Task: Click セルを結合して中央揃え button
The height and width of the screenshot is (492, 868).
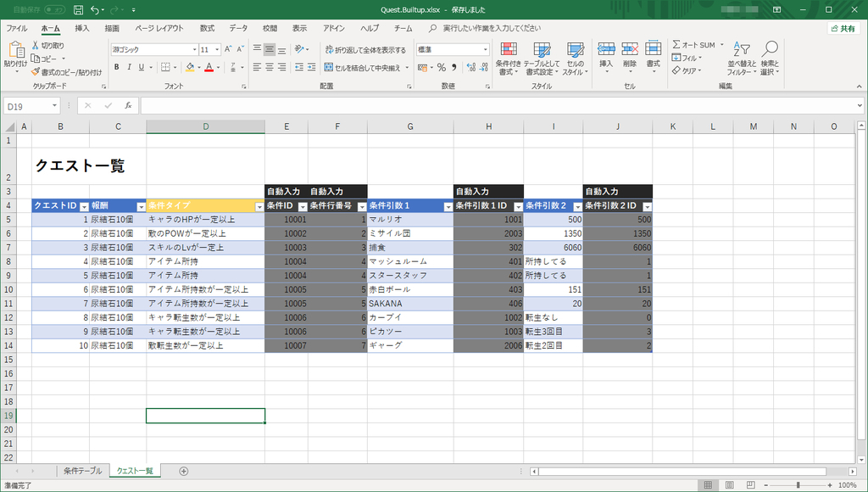Action: pyautogui.click(x=363, y=68)
